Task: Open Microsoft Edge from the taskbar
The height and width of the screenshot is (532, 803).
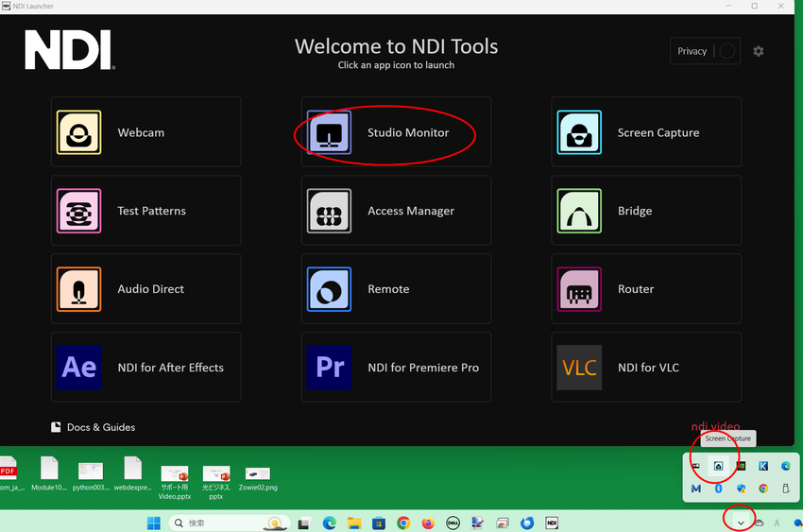Action: [x=330, y=523]
